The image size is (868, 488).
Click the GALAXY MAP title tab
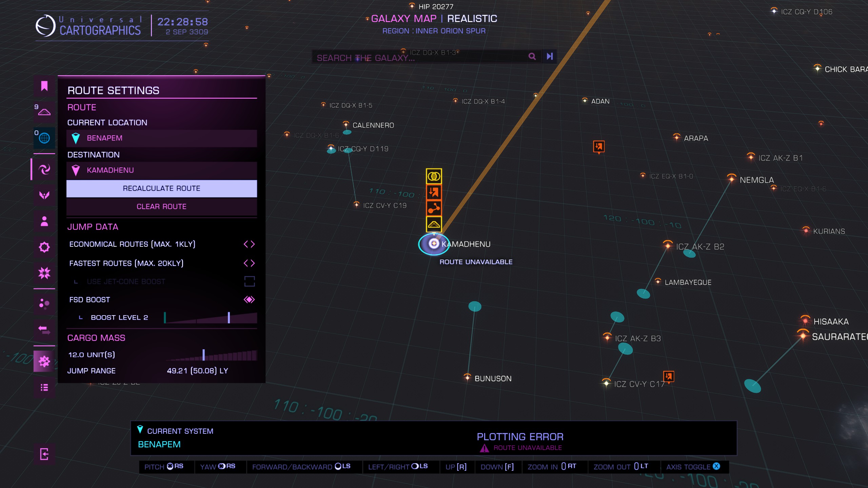[x=403, y=19]
